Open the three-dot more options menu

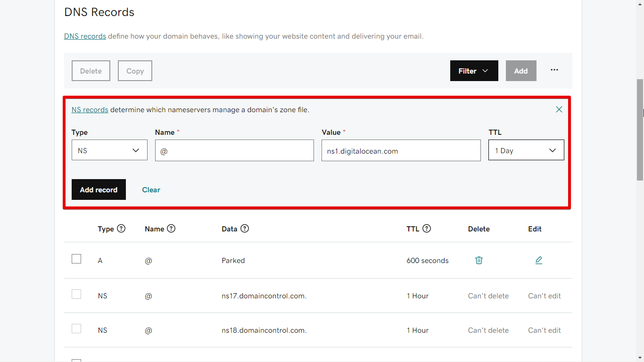pyautogui.click(x=554, y=70)
